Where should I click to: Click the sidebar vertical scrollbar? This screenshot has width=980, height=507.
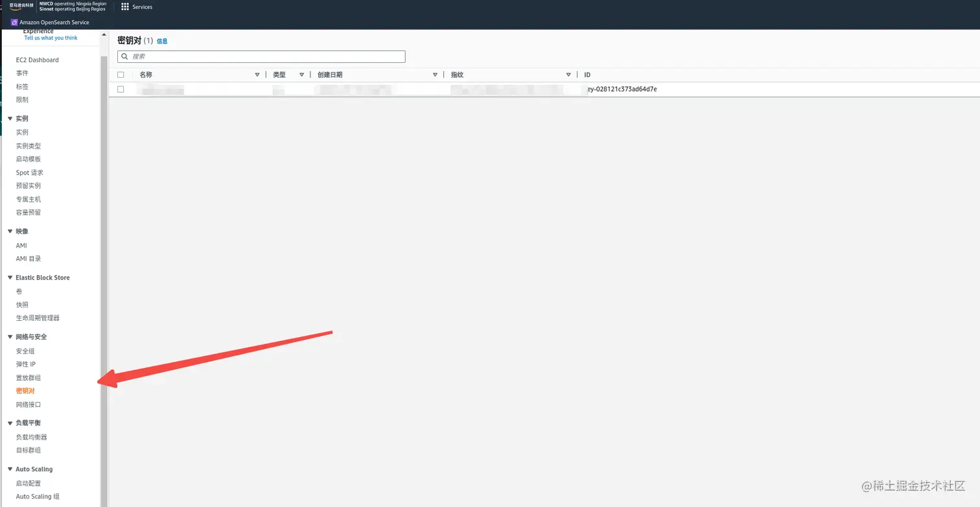pyautogui.click(x=104, y=281)
